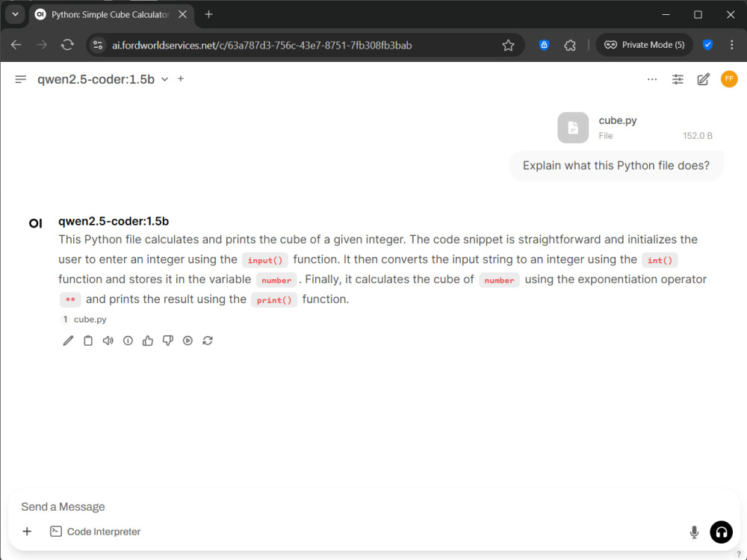The height and width of the screenshot is (560, 747).
Task: Regenerate the response
Action: [x=208, y=340]
